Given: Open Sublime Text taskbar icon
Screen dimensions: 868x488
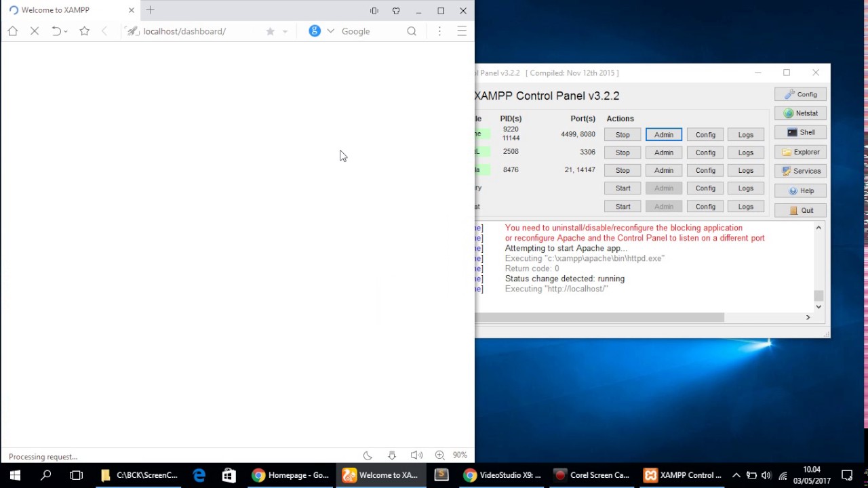Looking at the screenshot, I should click(x=441, y=475).
